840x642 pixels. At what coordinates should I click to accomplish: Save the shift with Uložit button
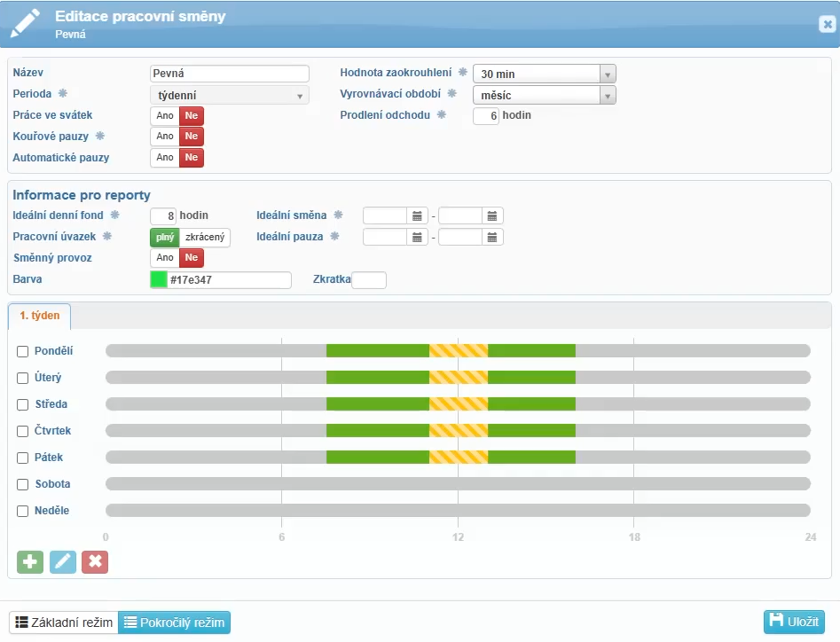pos(793,622)
